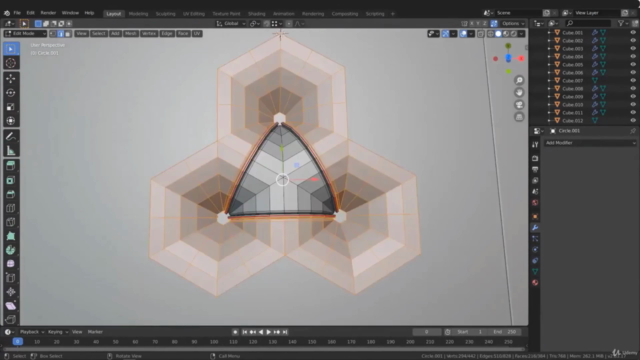The width and height of the screenshot is (640, 360).
Task: Activate the Edge Slide tool
Action: point(11,278)
